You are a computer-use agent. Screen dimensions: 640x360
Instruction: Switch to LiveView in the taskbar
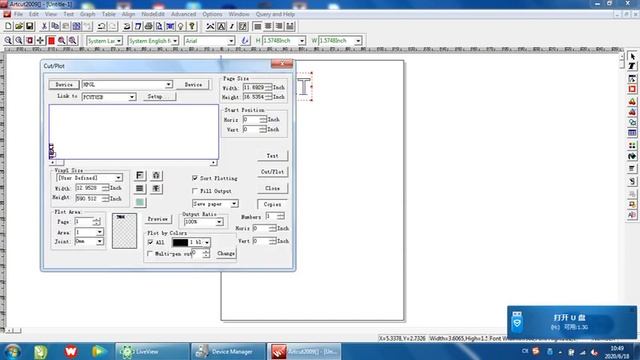pos(152,351)
